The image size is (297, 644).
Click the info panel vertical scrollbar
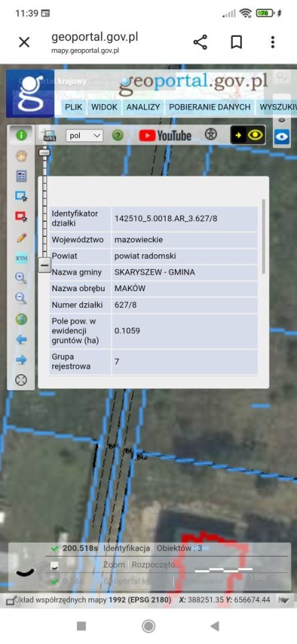[x=263, y=237]
